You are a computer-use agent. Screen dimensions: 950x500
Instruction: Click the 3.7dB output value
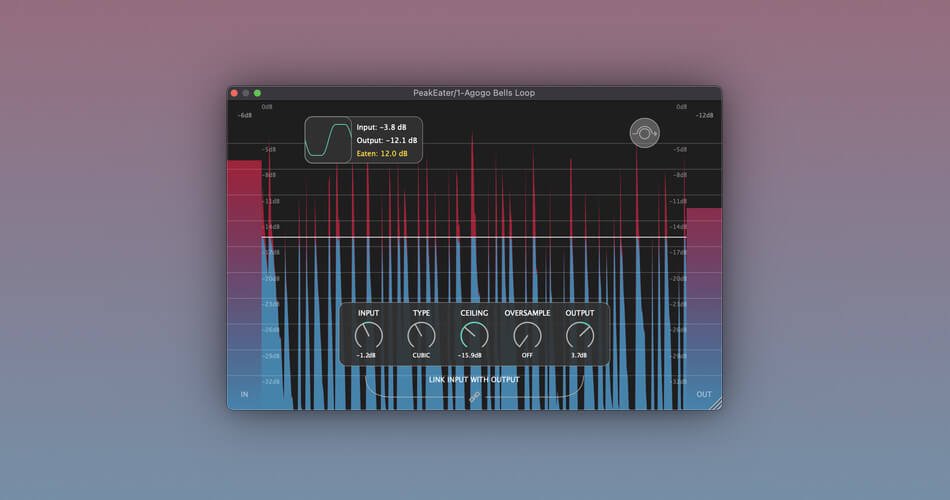579,356
